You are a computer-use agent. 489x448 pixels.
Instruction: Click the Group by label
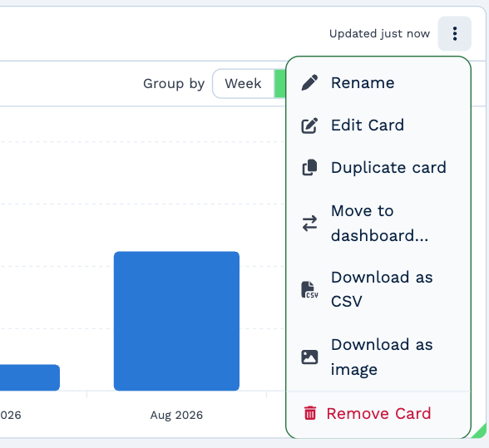174,84
